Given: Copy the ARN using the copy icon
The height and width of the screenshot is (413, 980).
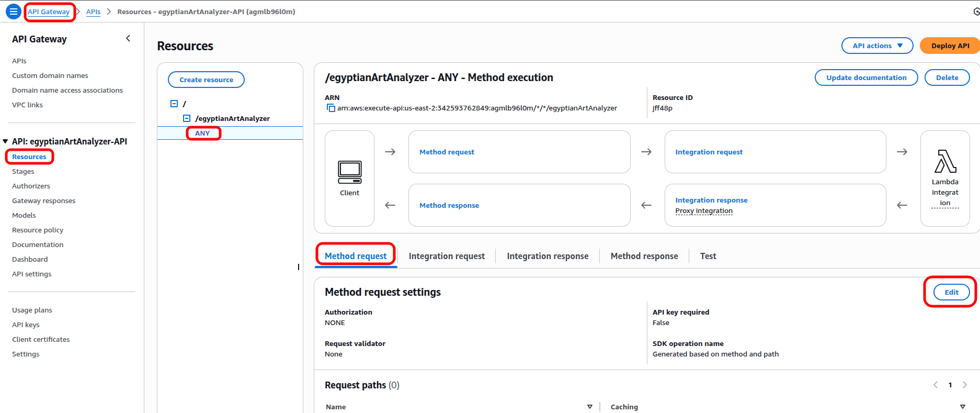Looking at the screenshot, I should (x=331, y=108).
